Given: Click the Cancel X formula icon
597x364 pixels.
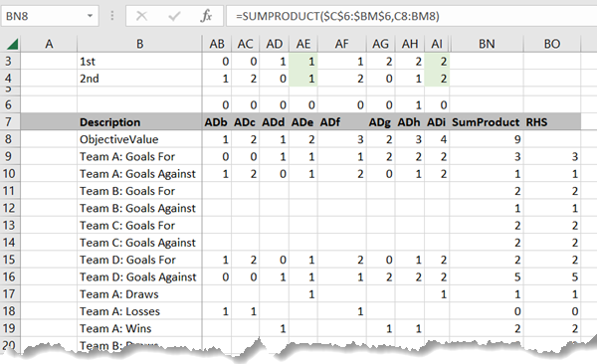Looking at the screenshot, I should coord(141,16).
